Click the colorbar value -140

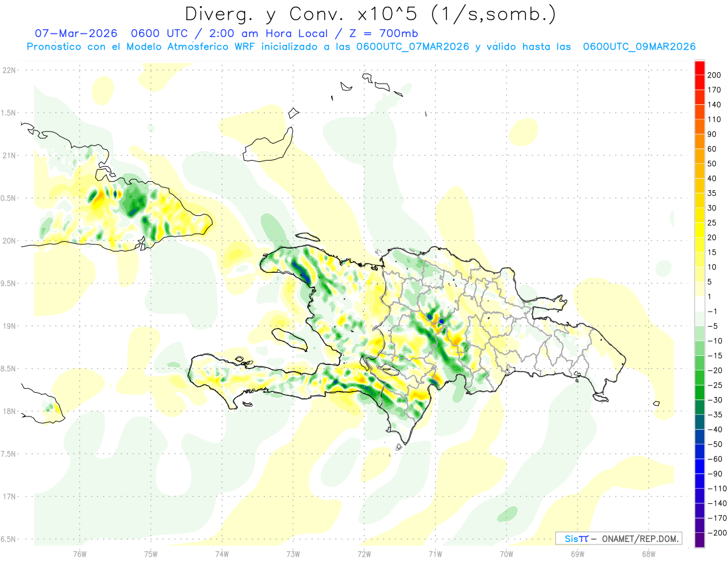716,503
